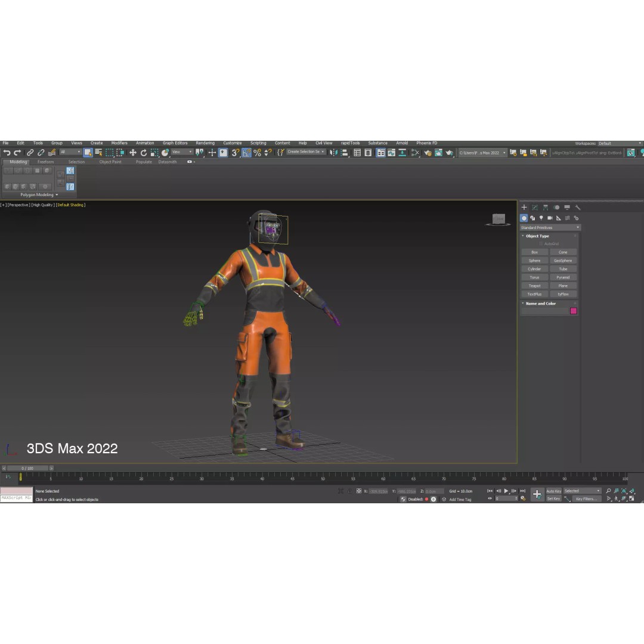Click the Redo arrow in main toolbar
The image size is (644, 644).
(17, 153)
